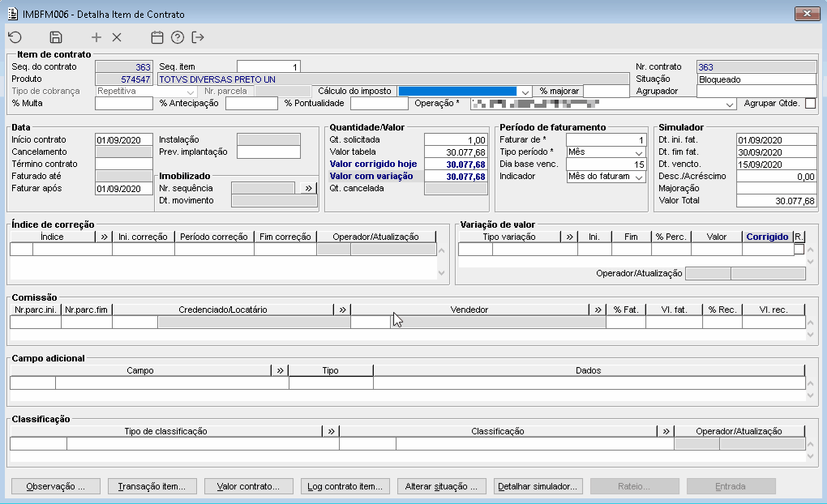The width and height of the screenshot is (827, 504).
Task: Add a new record with plus icon
Action: [96, 37]
